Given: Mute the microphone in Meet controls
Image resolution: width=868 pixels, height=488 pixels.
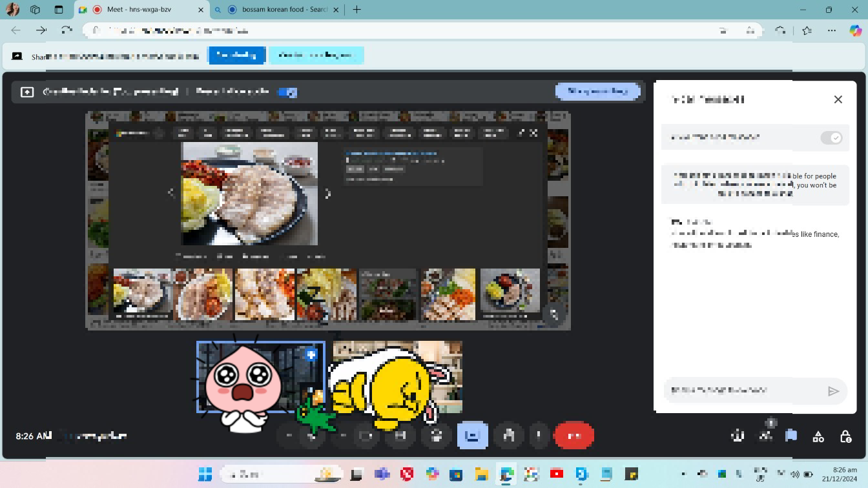Looking at the screenshot, I should point(312,436).
